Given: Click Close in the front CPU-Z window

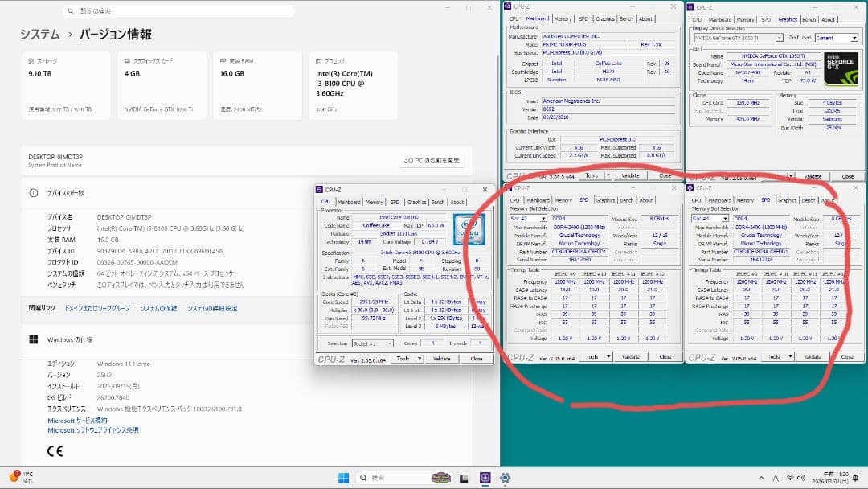Looking at the screenshot, I should pyautogui.click(x=476, y=359).
